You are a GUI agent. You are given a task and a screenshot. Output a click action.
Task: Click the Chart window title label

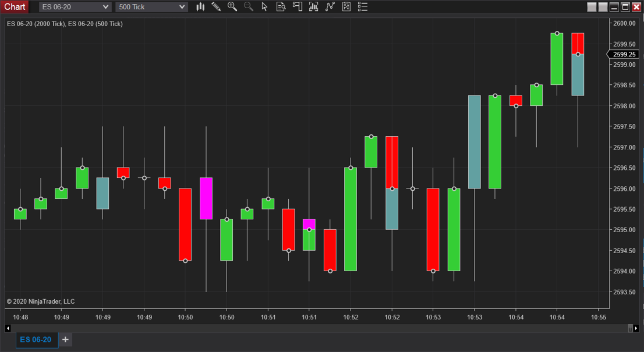15,6
